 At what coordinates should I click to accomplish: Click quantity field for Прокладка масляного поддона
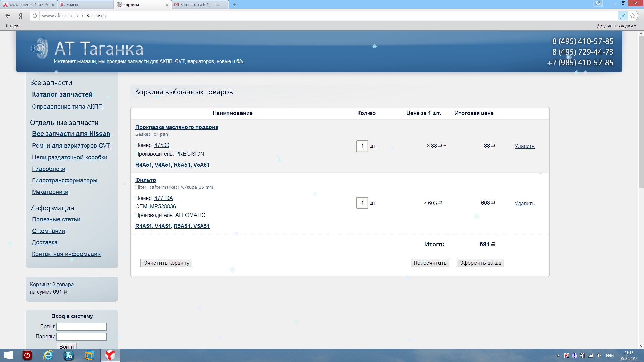(x=362, y=146)
